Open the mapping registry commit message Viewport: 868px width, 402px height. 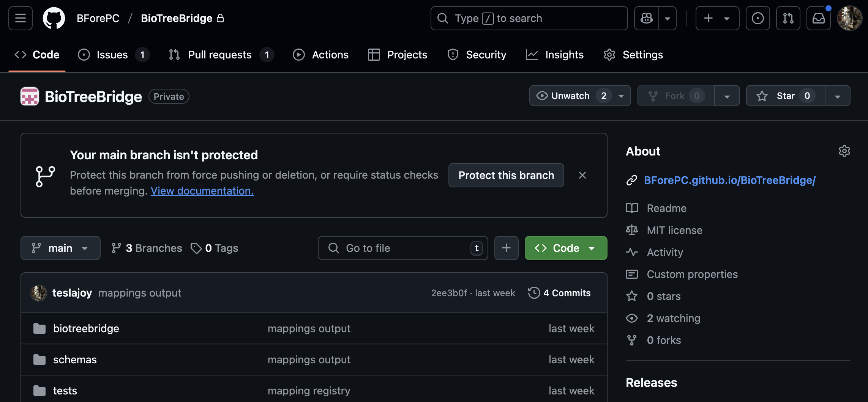click(x=309, y=391)
